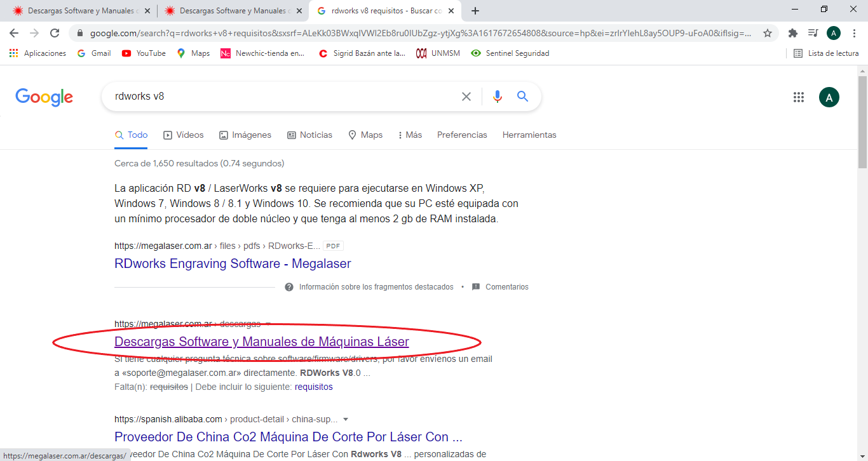Expand the Más search options menu
This screenshot has height=461, width=868.
tap(410, 135)
